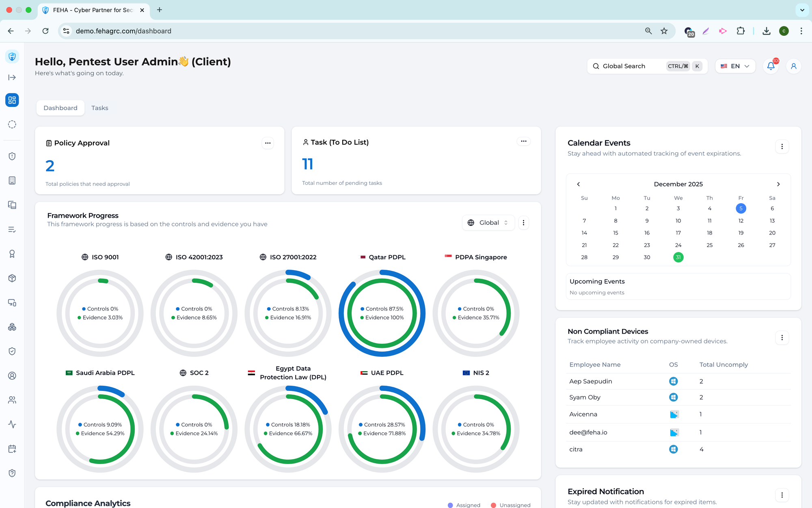Image resolution: width=812 pixels, height=508 pixels.
Task: Click the Qatar PDPL progress ring
Action: [382, 313]
